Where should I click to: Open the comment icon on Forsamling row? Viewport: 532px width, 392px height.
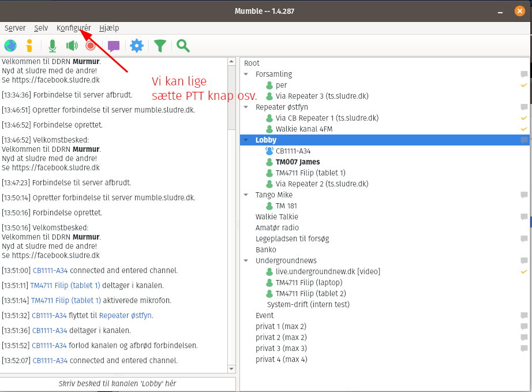click(x=524, y=74)
